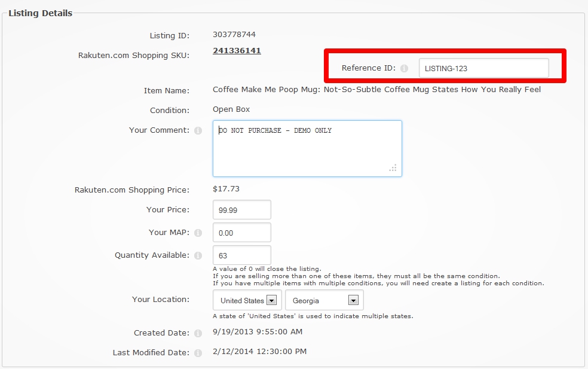This screenshot has width=588, height=369.
Task: Click the note about state of 'United States'
Action: (313, 316)
